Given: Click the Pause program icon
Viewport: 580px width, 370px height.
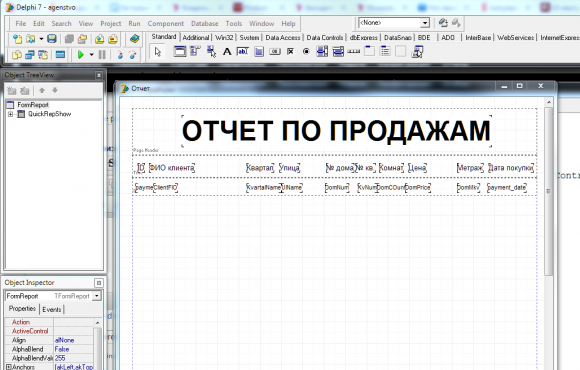Looking at the screenshot, I should tap(102, 55).
